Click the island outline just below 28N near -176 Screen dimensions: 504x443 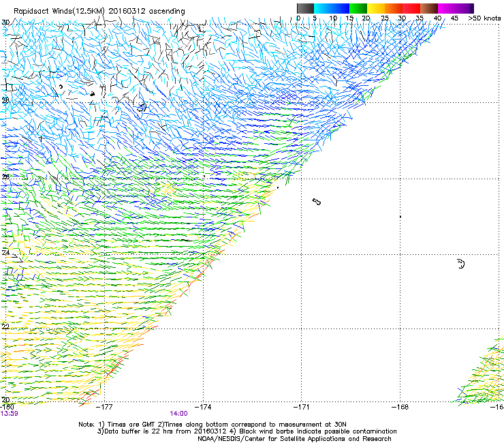coord(142,107)
